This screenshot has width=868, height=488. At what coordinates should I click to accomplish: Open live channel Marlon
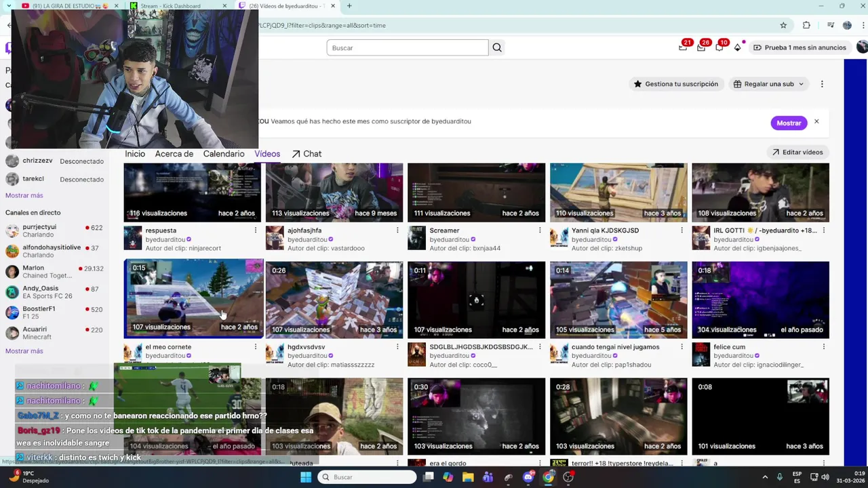point(54,272)
